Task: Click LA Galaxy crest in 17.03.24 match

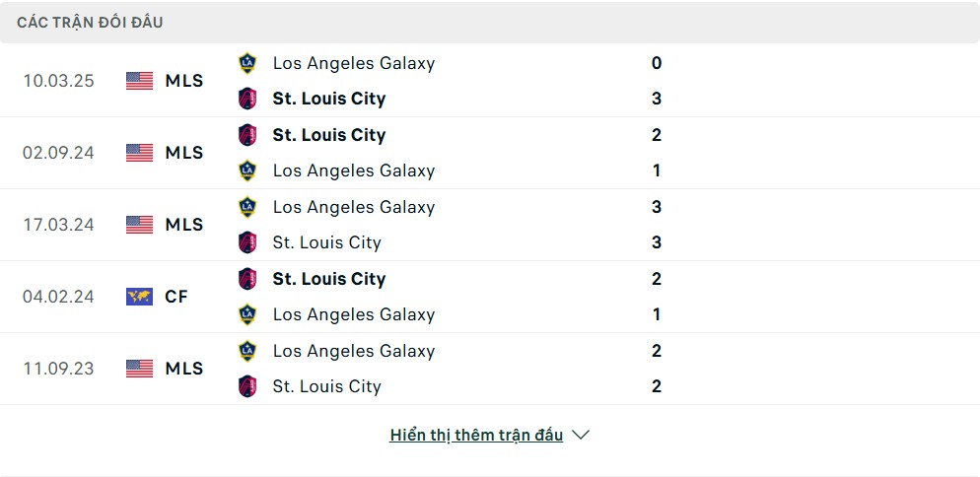Action: point(247,207)
